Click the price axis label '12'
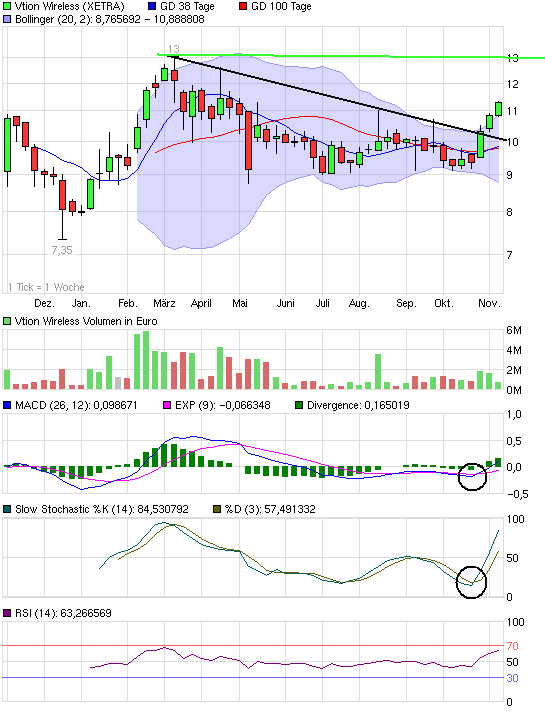 click(512, 84)
